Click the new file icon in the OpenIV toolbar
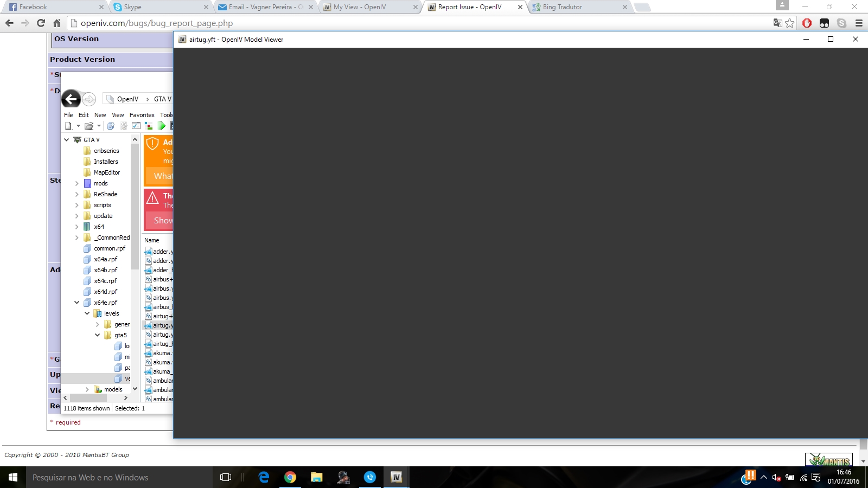 click(68, 126)
